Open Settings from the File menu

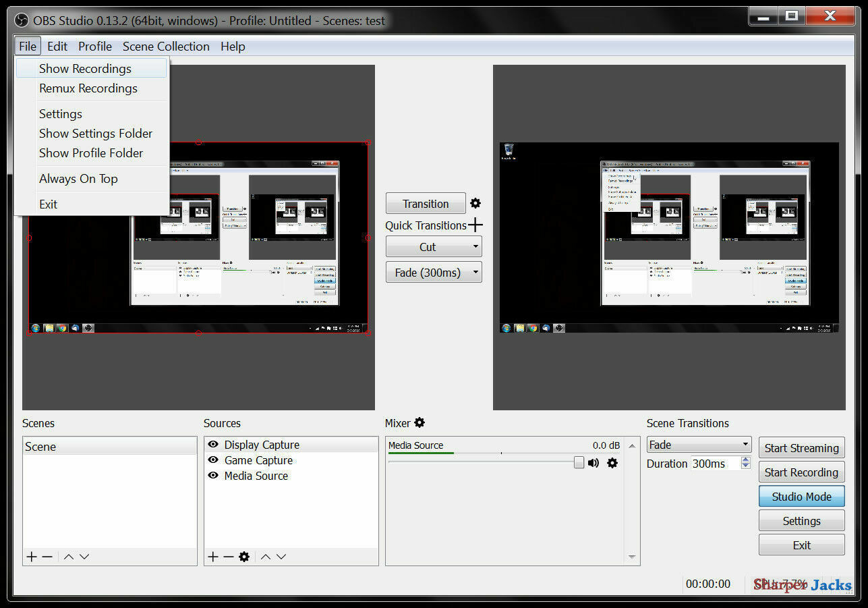coord(92,114)
